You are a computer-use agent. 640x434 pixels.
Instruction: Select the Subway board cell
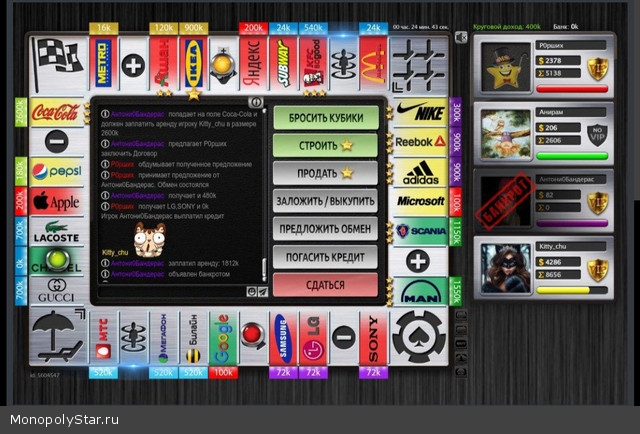283,63
